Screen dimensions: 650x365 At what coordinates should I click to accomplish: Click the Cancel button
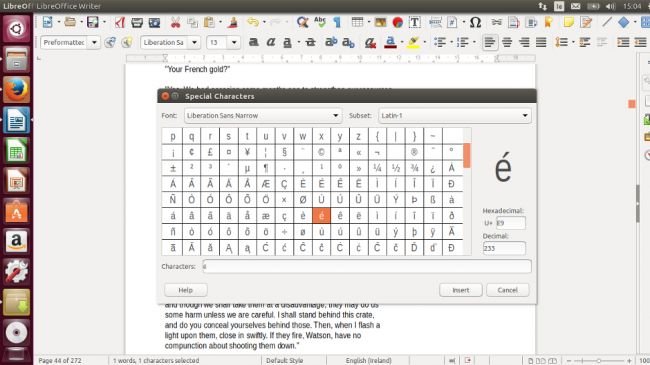pyautogui.click(x=507, y=290)
